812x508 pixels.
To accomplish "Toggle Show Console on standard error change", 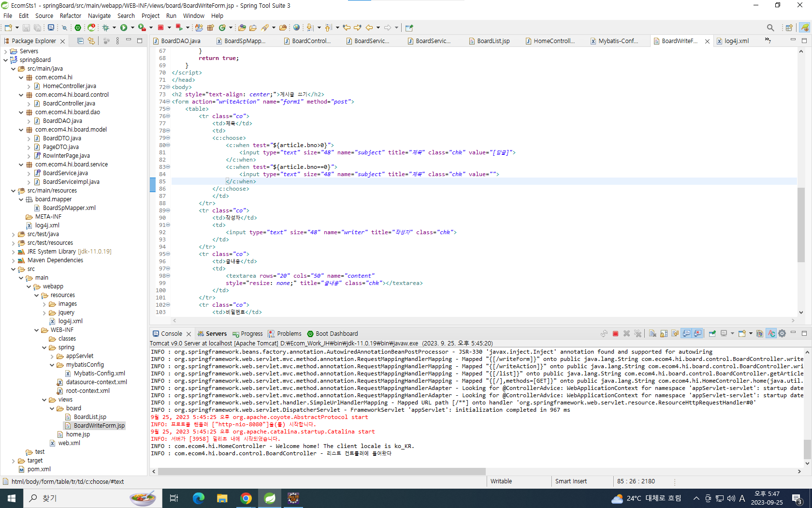I will pyautogui.click(x=697, y=333).
